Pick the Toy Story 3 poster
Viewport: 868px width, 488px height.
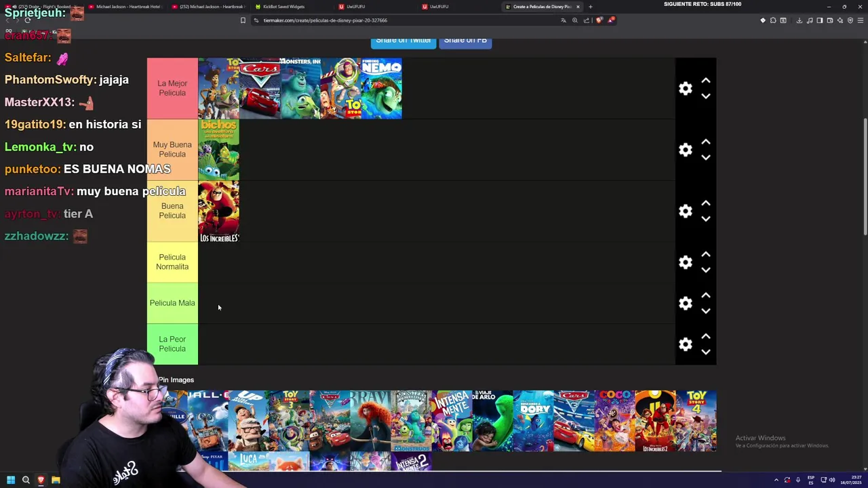[x=289, y=421]
